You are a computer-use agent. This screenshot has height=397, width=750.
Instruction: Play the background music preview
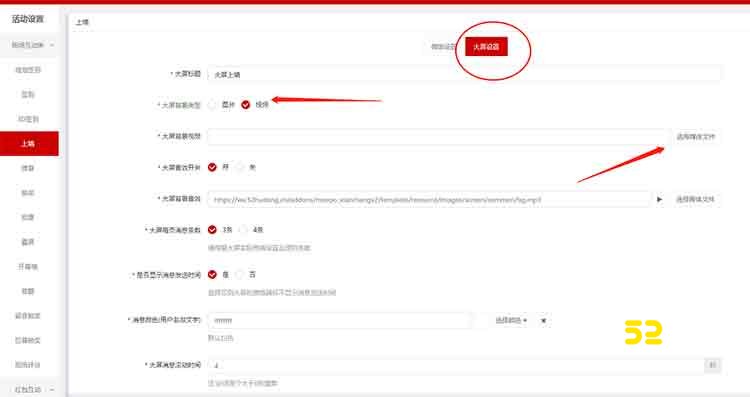click(x=660, y=199)
